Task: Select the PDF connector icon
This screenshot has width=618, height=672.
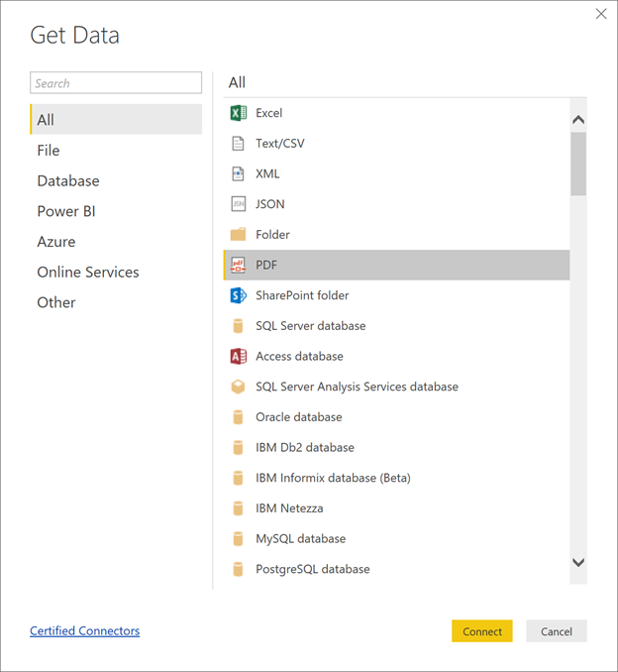Action: 238,265
